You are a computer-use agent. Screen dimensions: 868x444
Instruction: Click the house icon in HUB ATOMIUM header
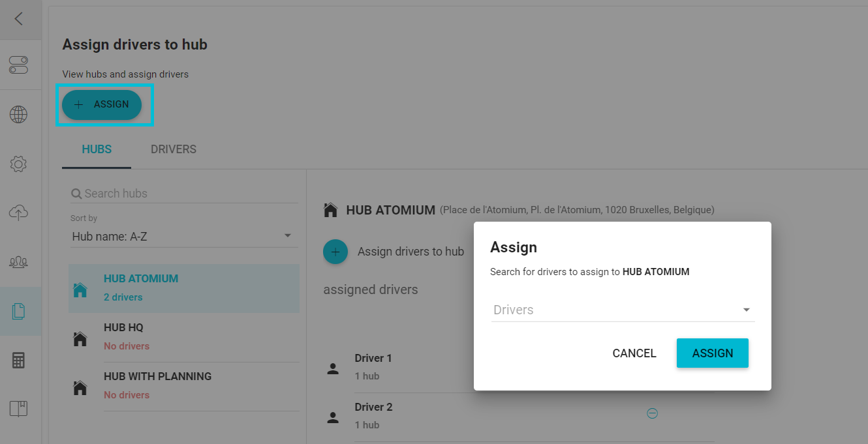[331, 210]
